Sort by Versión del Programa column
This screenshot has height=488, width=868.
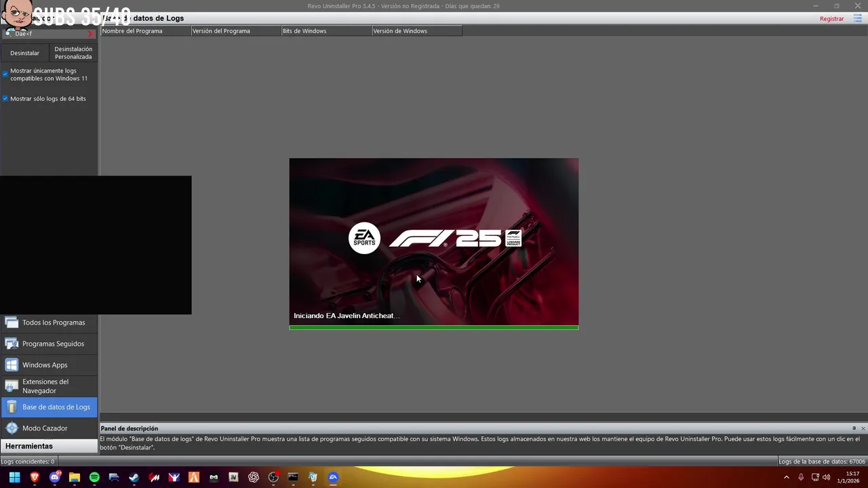pos(236,30)
